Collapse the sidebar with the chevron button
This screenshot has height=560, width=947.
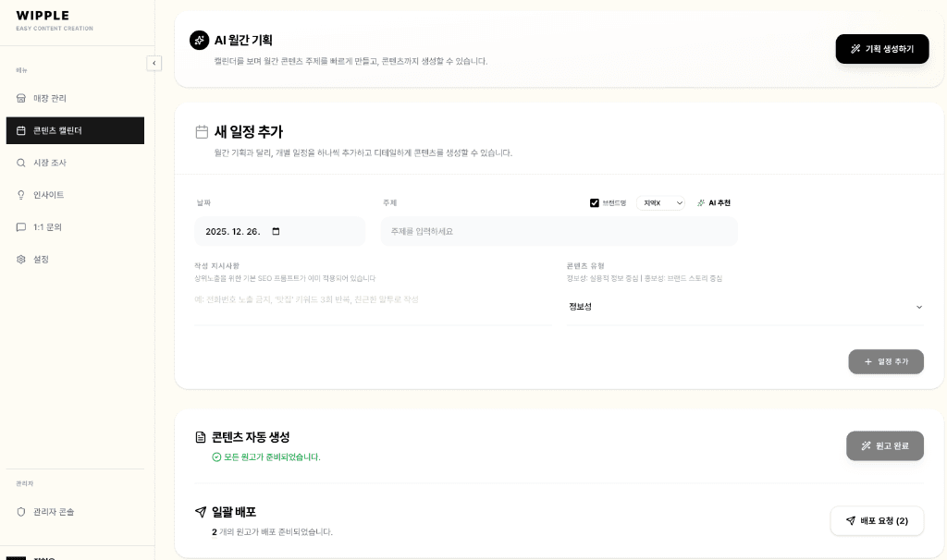pos(154,63)
